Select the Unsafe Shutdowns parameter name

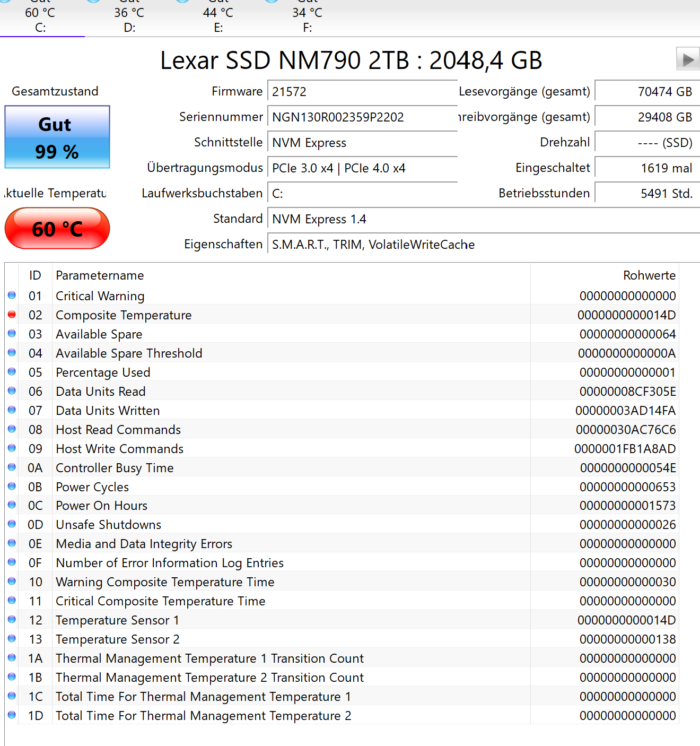pos(109,525)
